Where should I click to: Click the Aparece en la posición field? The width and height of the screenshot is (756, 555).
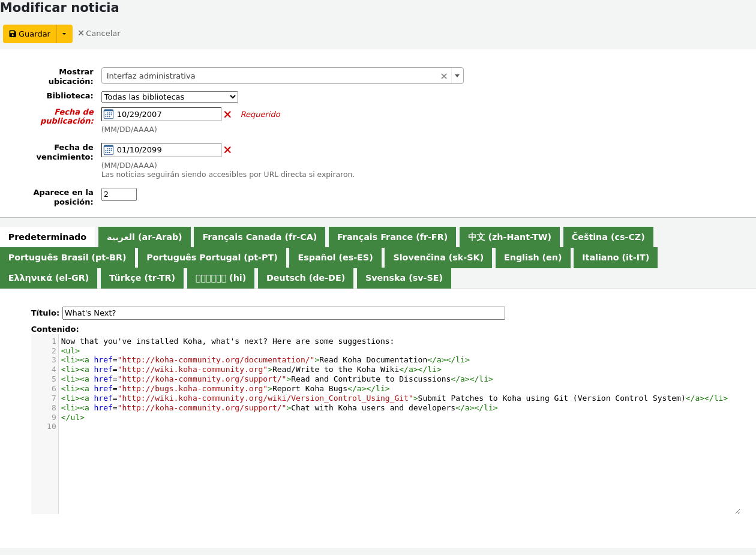tap(118, 194)
